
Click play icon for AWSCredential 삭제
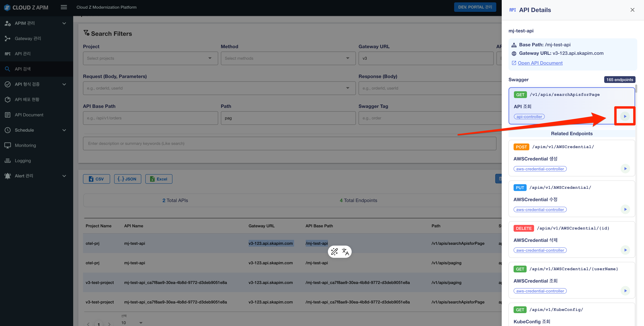625,250
